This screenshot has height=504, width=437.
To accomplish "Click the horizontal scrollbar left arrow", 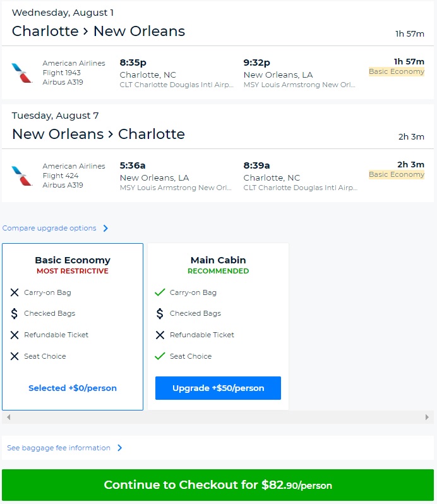I will point(8,417).
